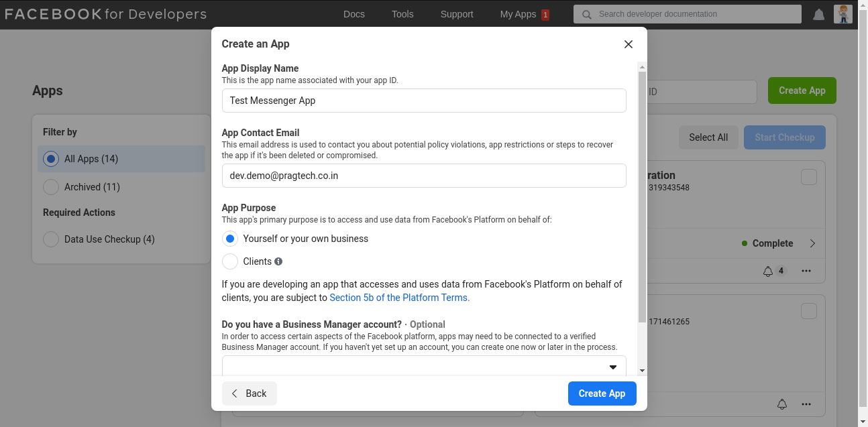Image resolution: width=868 pixels, height=427 pixels.
Task: Click the blue Create App button in dialog
Action: pos(602,393)
